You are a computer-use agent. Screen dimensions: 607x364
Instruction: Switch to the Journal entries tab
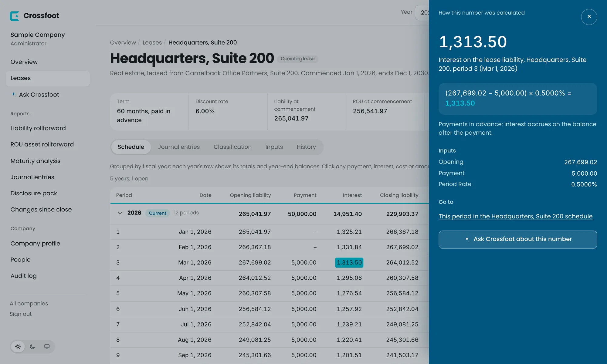click(179, 147)
